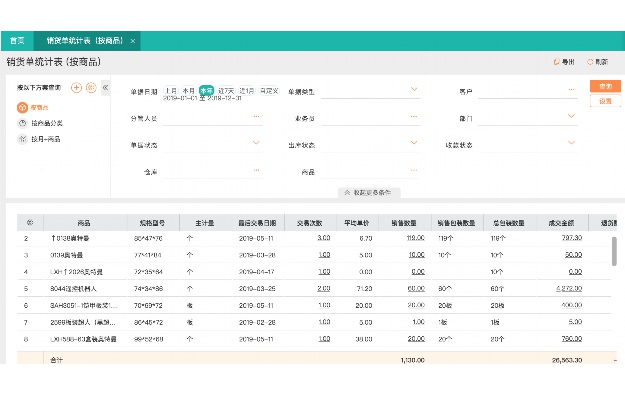This screenshot has height=395, width=625.
Task: Click the 刷新 refresh icon at top right
Action: (590, 62)
